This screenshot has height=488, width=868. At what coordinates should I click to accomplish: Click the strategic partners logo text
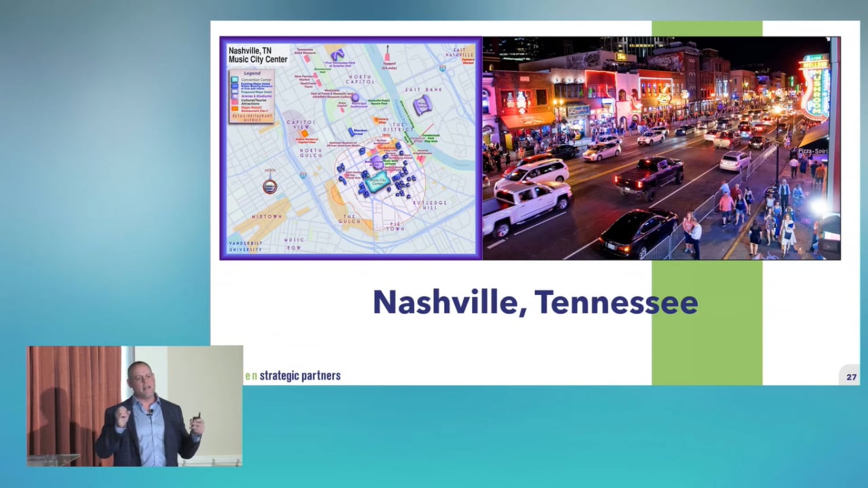click(293, 375)
